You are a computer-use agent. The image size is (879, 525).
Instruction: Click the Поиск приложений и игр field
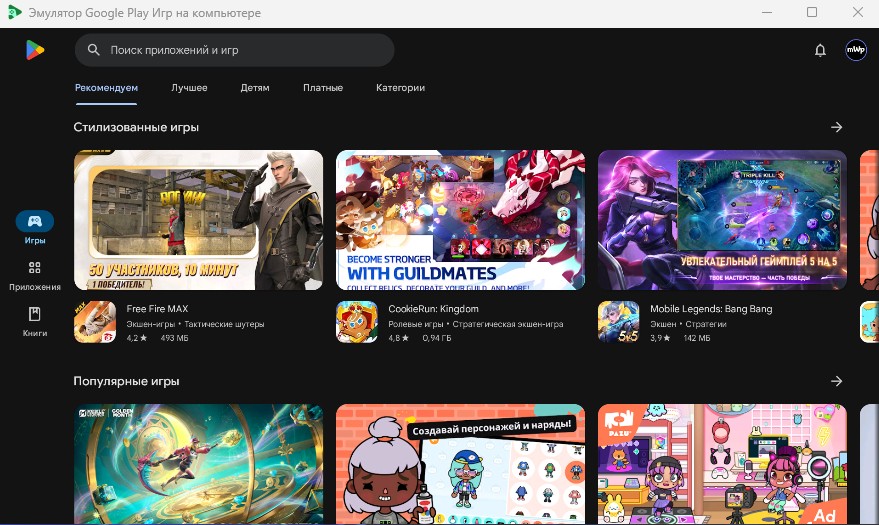(234, 50)
